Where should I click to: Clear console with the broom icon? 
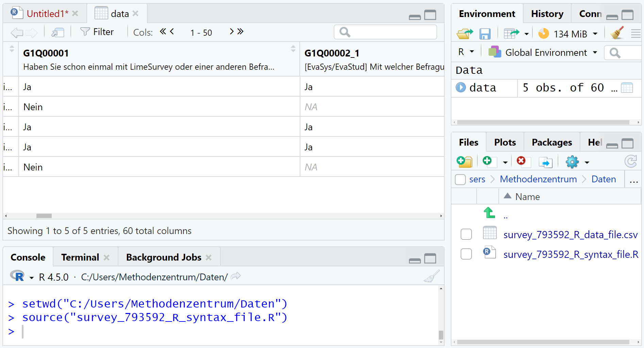pyautogui.click(x=431, y=277)
